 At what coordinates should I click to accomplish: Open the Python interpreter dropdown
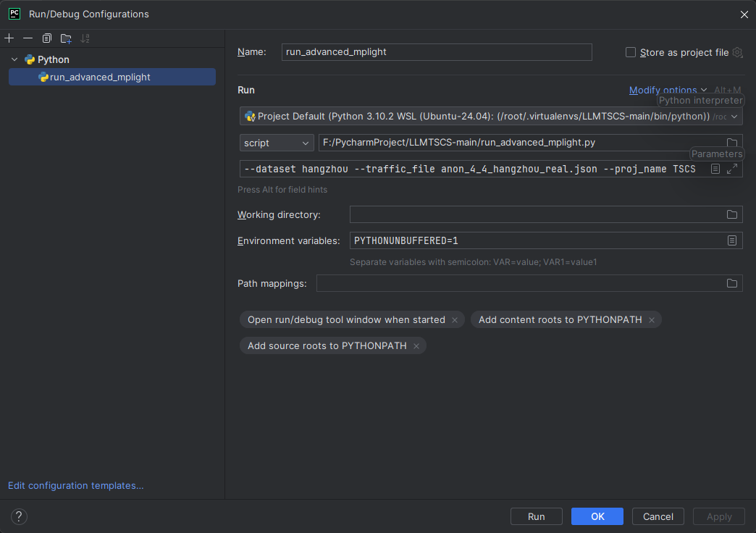click(734, 116)
